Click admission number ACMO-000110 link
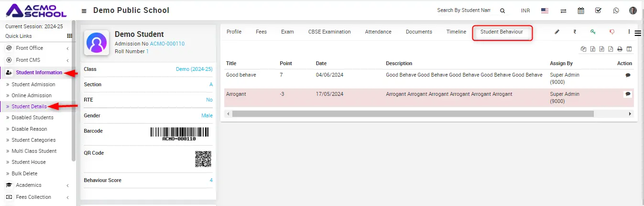This screenshot has width=644, height=206. 167,44
